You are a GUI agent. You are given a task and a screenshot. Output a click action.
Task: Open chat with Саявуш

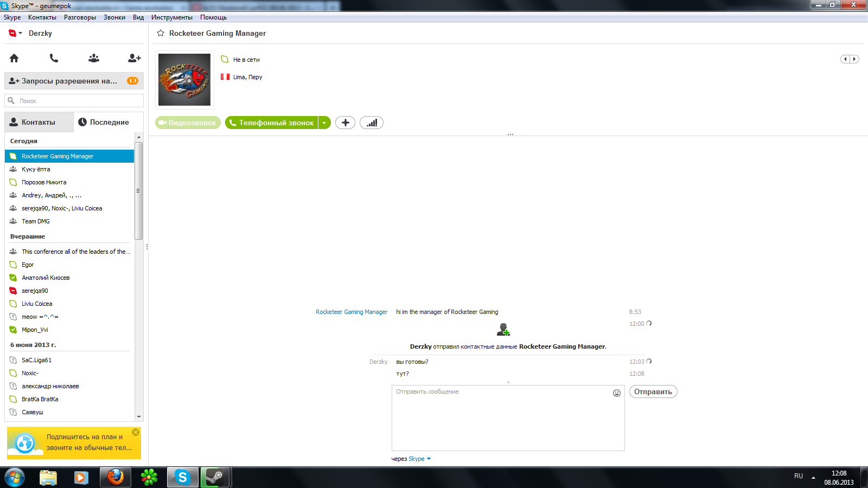point(69,412)
